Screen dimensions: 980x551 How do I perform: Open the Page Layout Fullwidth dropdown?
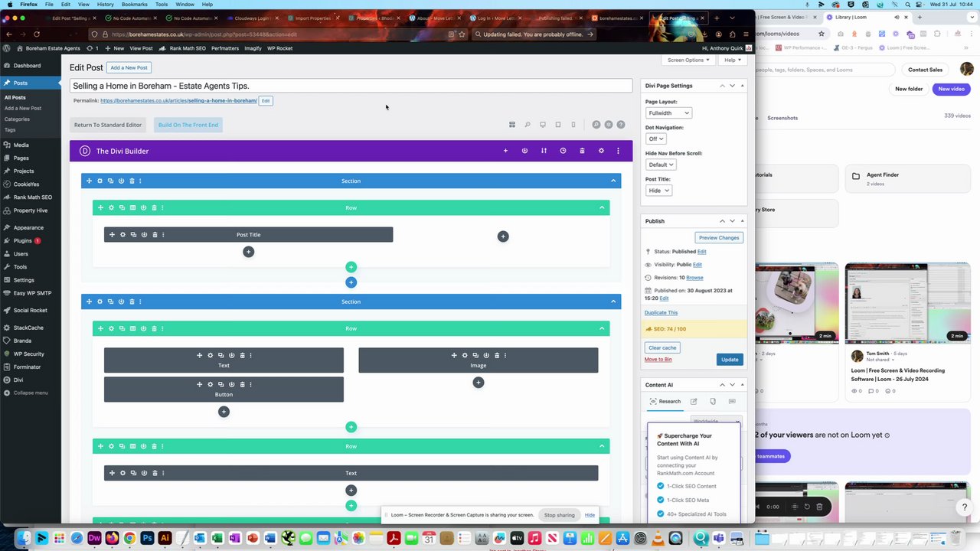(668, 112)
